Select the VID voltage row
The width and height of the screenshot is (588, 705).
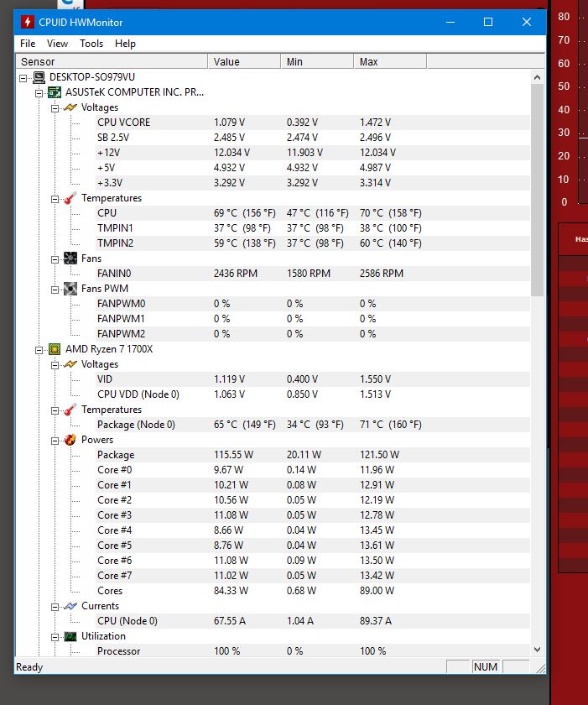[313, 379]
